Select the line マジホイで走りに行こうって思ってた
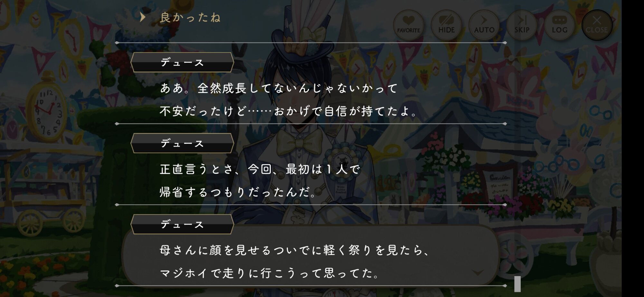644x297 pixels. point(270,274)
